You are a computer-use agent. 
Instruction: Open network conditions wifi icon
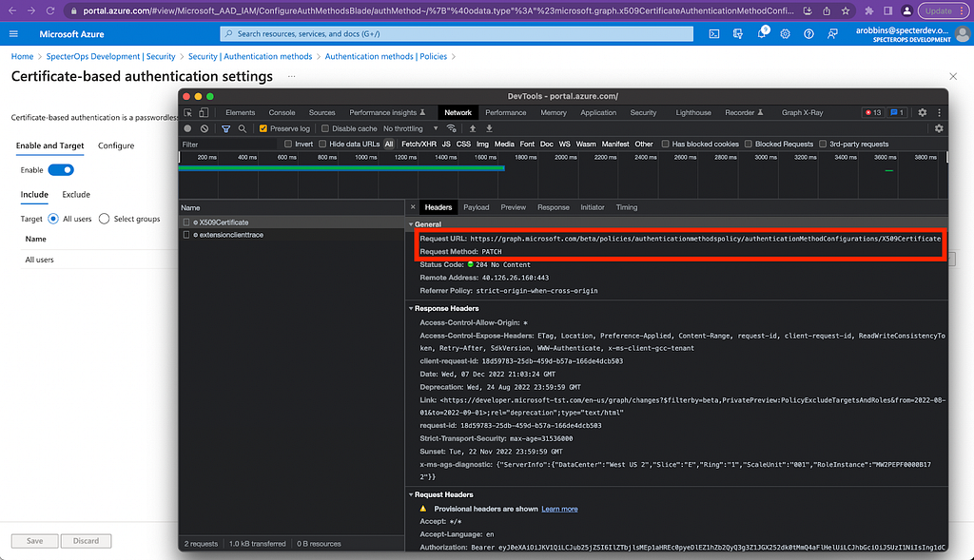click(x=452, y=128)
